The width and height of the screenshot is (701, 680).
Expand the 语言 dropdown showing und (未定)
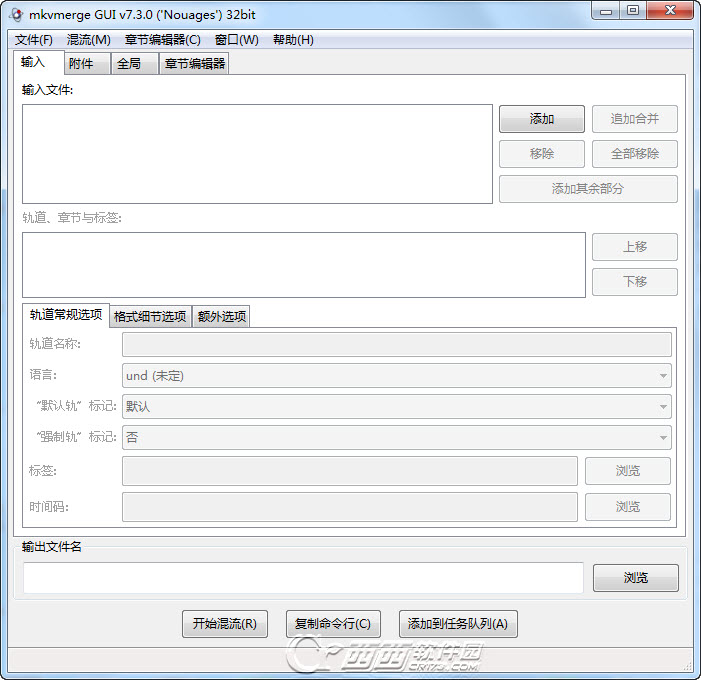[x=397, y=376]
